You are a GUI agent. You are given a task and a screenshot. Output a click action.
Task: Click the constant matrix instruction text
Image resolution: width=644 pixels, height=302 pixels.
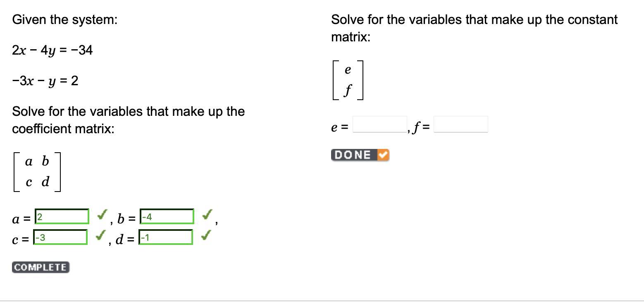[x=474, y=28]
